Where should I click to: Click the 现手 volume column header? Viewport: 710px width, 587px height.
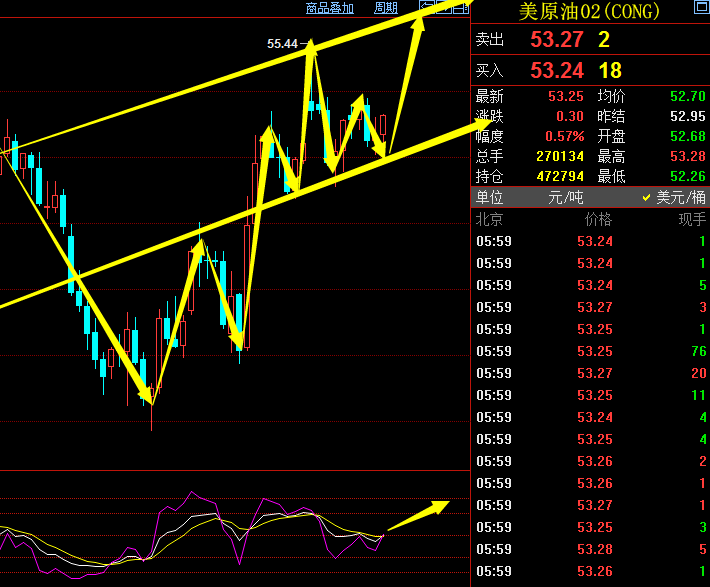(692, 219)
